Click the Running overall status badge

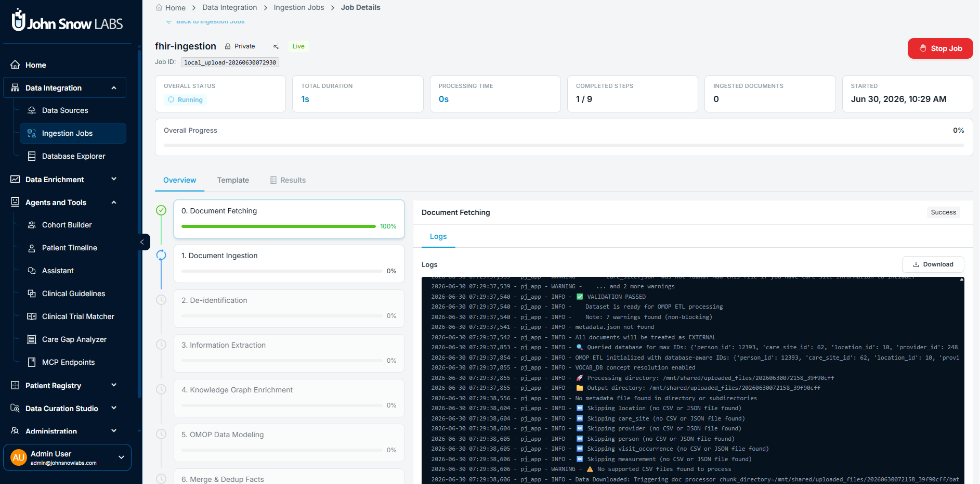[x=185, y=100]
